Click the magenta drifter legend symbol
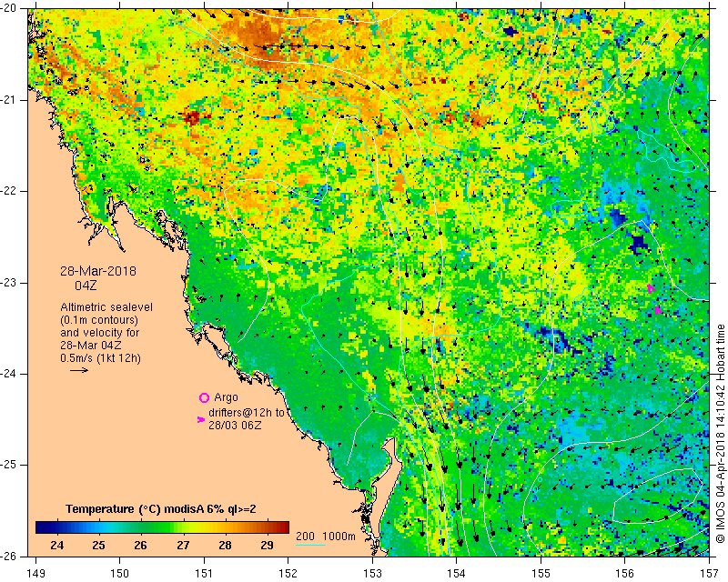 coord(200,419)
